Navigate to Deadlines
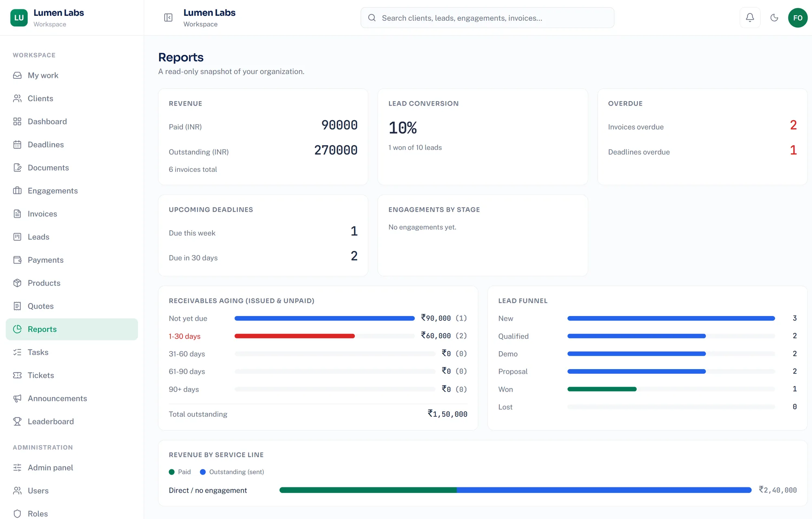The width and height of the screenshot is (812, 519). [x=72, y=145]
